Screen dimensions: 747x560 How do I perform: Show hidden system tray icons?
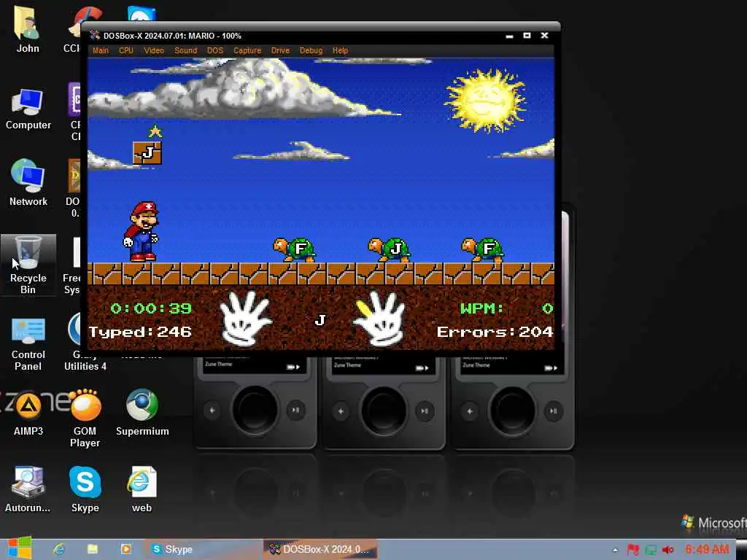(615, 550)
